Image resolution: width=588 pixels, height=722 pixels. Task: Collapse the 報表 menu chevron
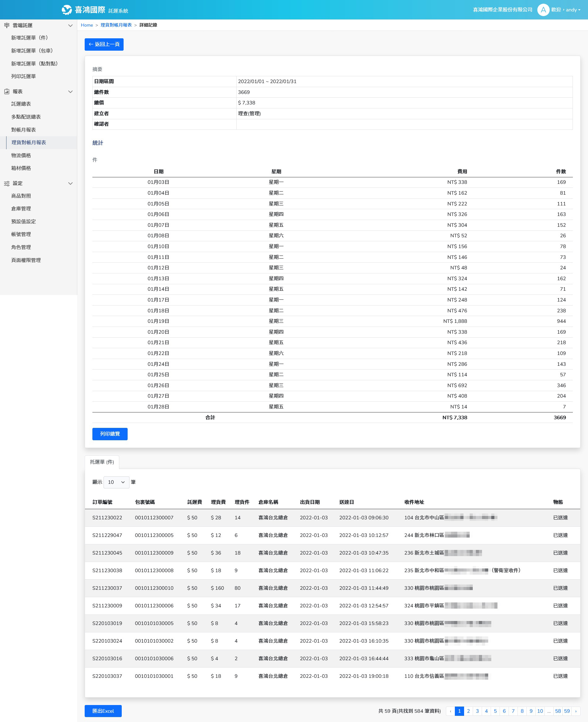click(x=70, y=91)
